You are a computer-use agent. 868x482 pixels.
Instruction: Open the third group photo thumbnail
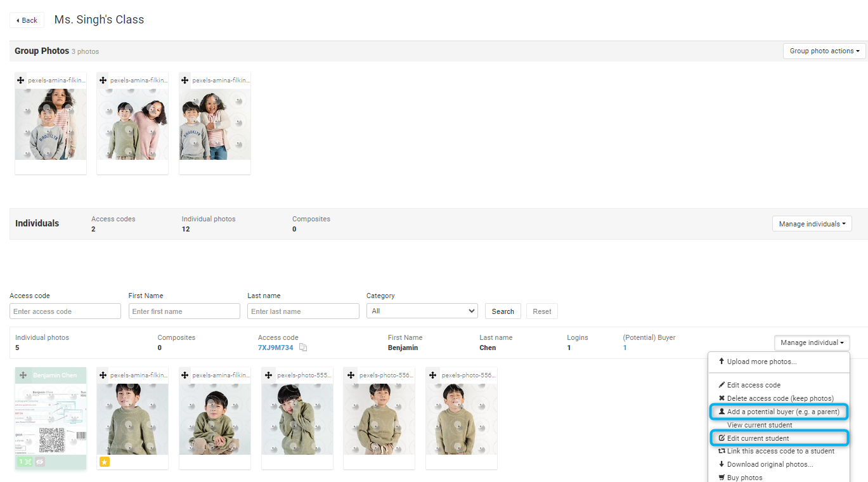coord(215,124)
